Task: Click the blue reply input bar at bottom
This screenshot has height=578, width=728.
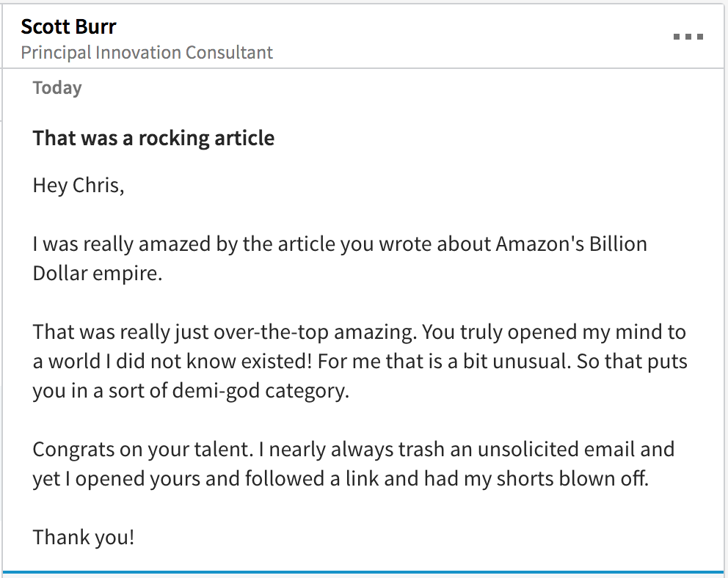Action: 364,571
